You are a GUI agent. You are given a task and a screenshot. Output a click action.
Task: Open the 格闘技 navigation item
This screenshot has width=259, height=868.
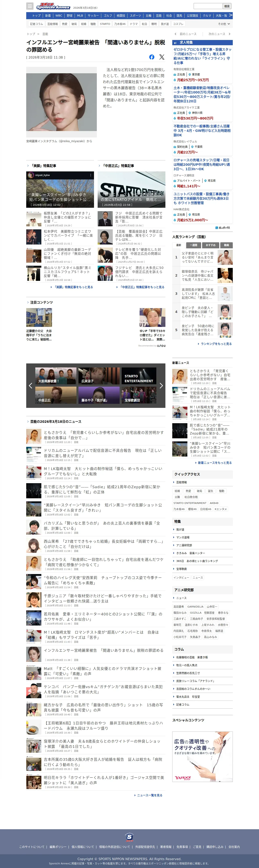pyautogui.click(x=121, y=16)
